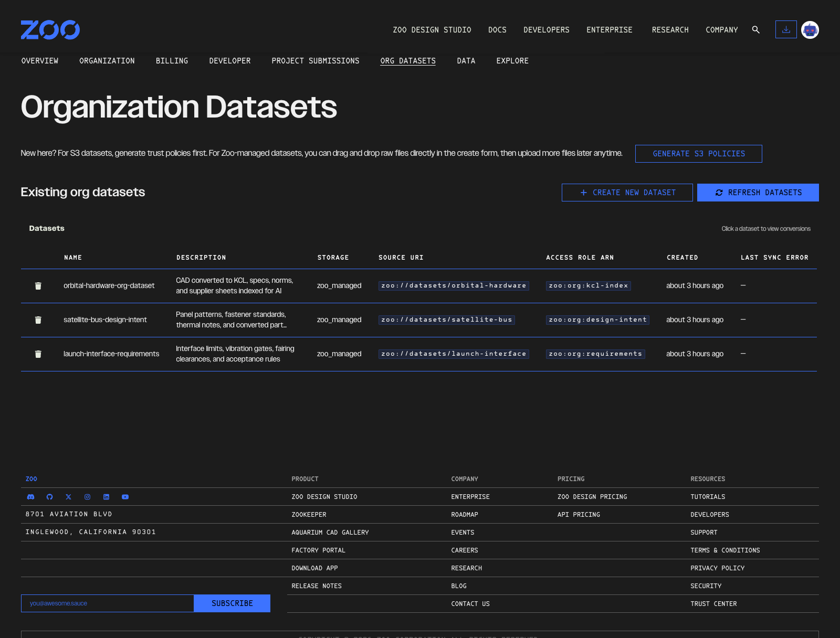Image resolution: width=840 pixels, height=638 pixels.
Task: Open the launch-interface-requirements row name
Action: (111, 354)
